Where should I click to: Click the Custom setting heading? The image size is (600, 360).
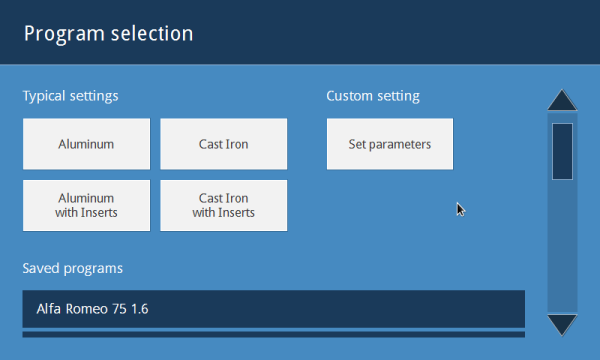(373, 96)
